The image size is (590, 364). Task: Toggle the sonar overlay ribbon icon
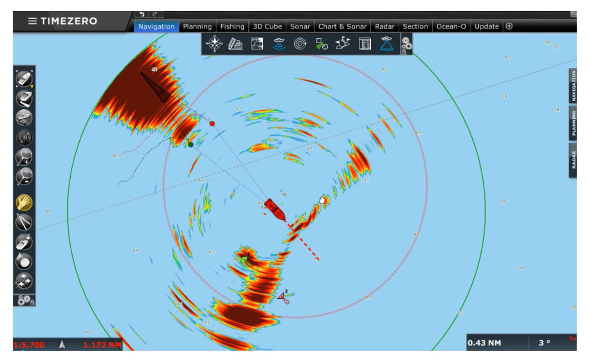tap(279, 44)
